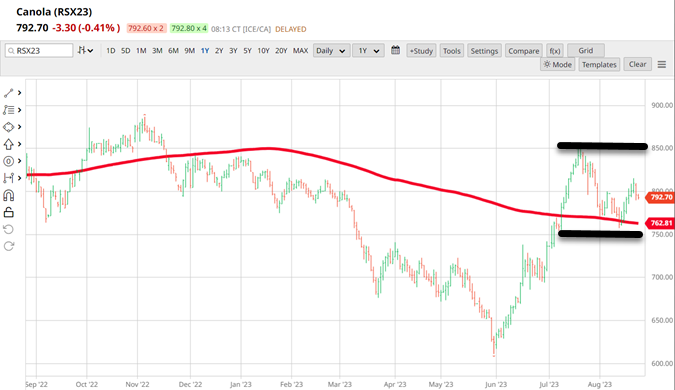Select the 5Y time range
This screenshot has width=675, height=390.
(248, 51)
